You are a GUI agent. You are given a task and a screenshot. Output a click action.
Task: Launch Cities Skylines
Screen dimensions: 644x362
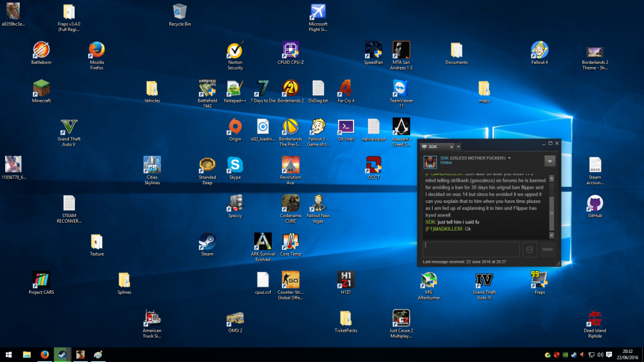tap(152, 171)
